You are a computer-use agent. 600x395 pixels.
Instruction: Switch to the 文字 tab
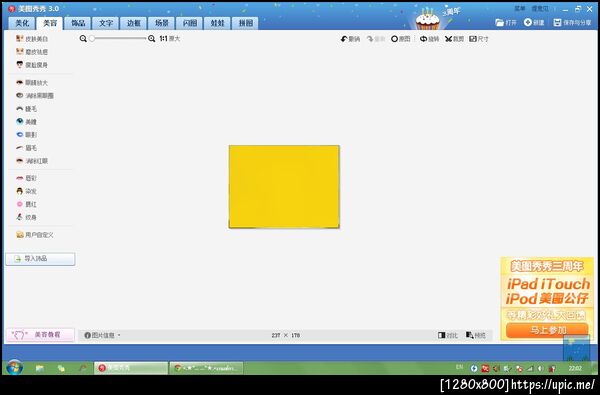click(x=106, y=23)
